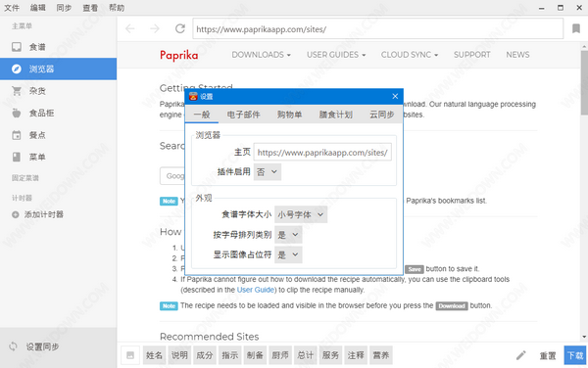Click the 重置 reset button

[548, 355]
